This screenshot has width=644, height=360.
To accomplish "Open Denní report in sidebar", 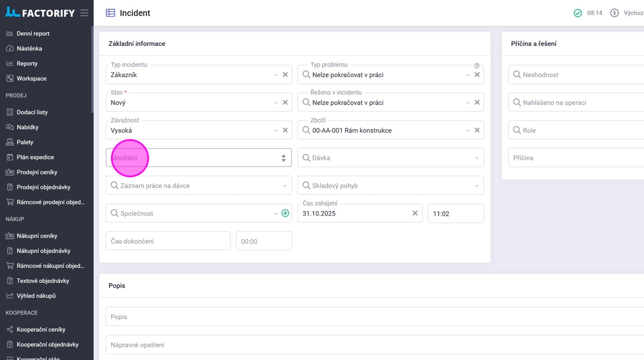I will (x=33, y=33).
